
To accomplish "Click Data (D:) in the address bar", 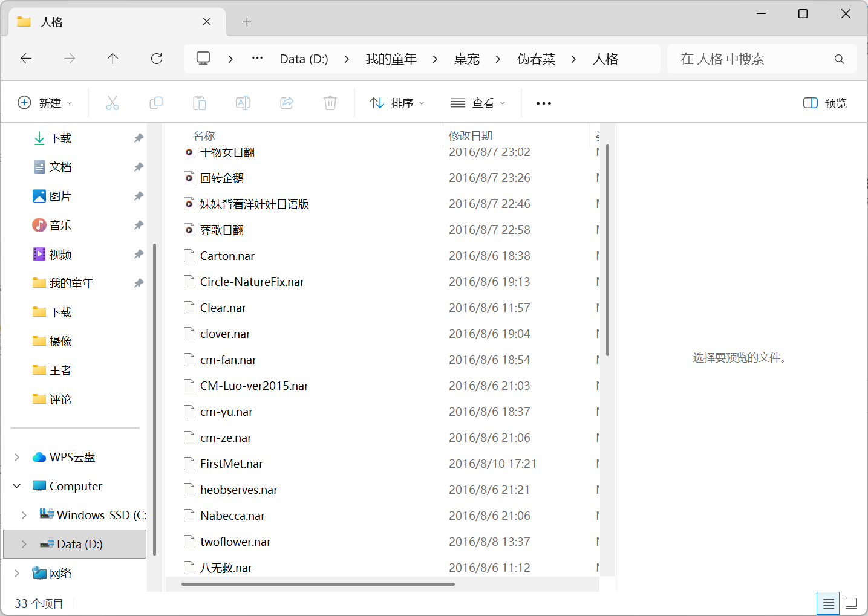I will [x=304, y=59].
